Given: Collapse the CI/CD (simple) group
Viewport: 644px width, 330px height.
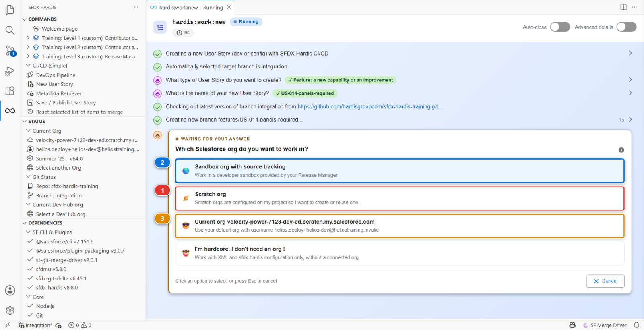Looking at the screenshot, I should [28, 66].
